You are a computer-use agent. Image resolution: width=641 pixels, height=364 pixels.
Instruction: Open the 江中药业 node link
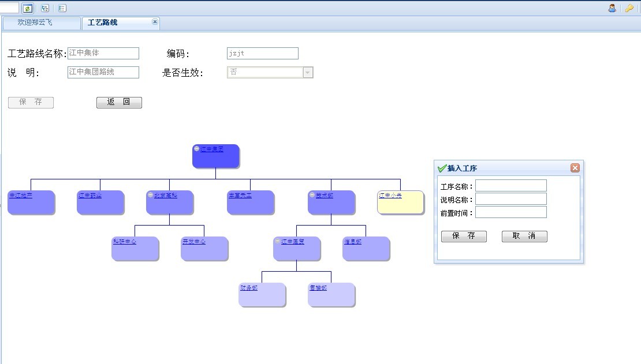click(90, 196)
